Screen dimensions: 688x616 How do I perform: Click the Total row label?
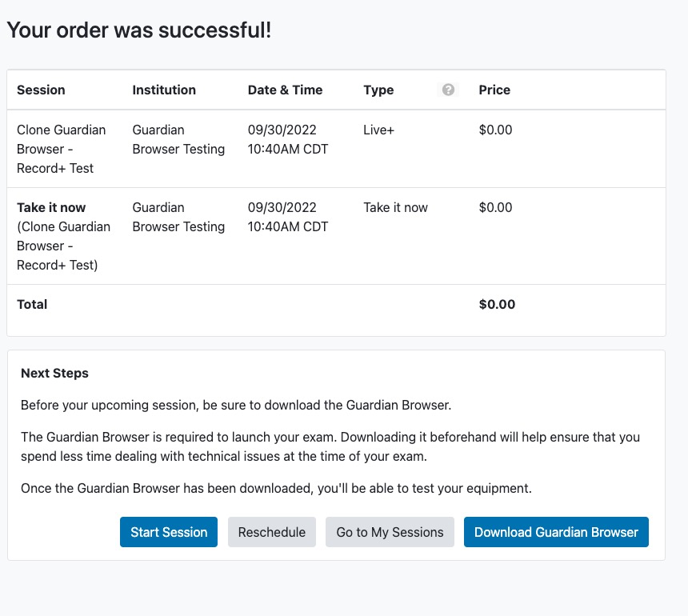click(32, 304)
